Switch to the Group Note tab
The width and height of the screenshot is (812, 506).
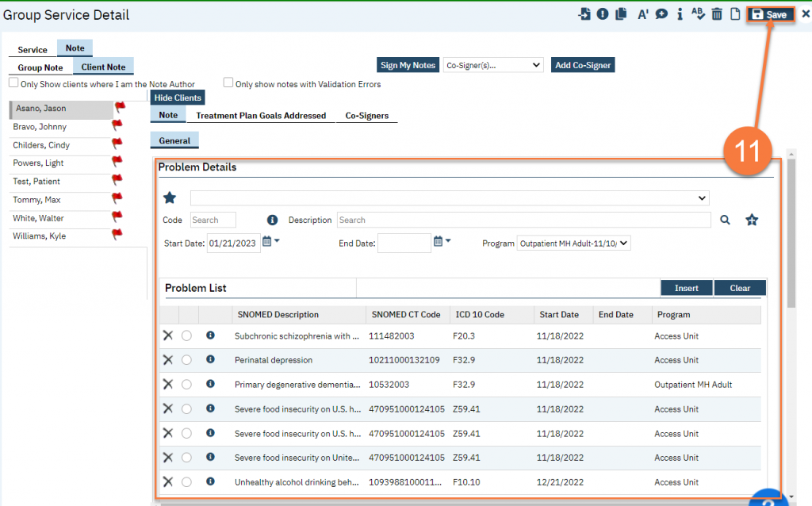coord(40,68)
